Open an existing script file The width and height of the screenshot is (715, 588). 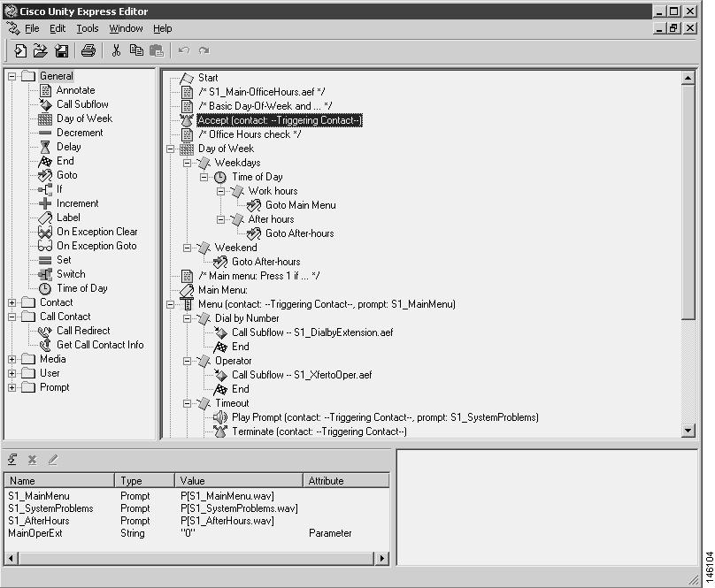point(41,50)
